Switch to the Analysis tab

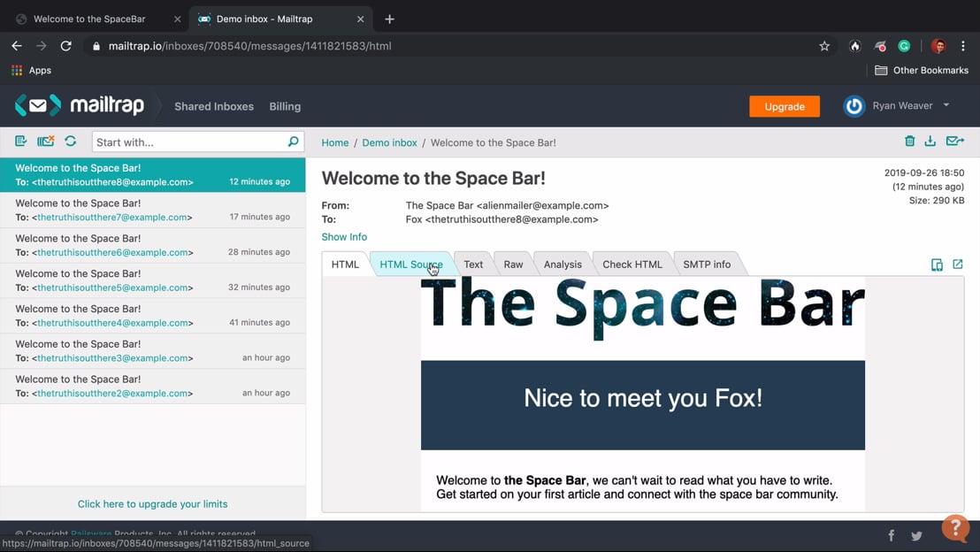(563, 264)
